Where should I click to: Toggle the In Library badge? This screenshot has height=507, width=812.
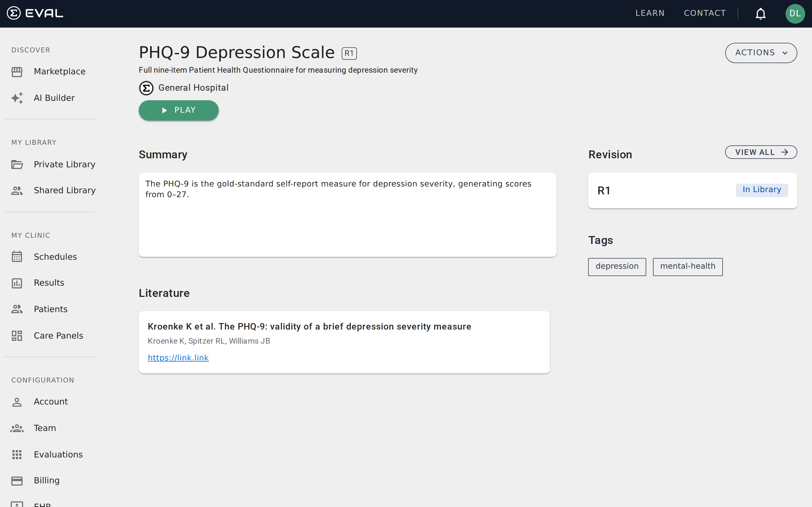coord(762,190)
